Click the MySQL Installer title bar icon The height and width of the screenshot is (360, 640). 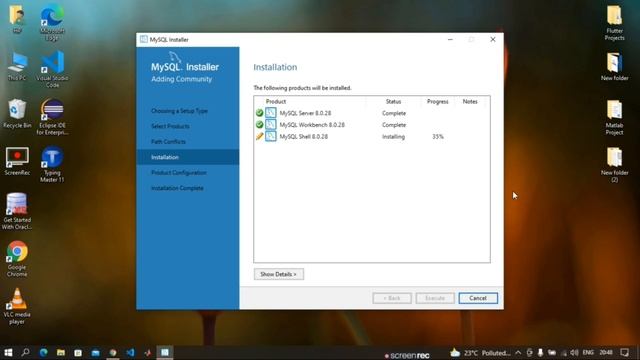144,40
